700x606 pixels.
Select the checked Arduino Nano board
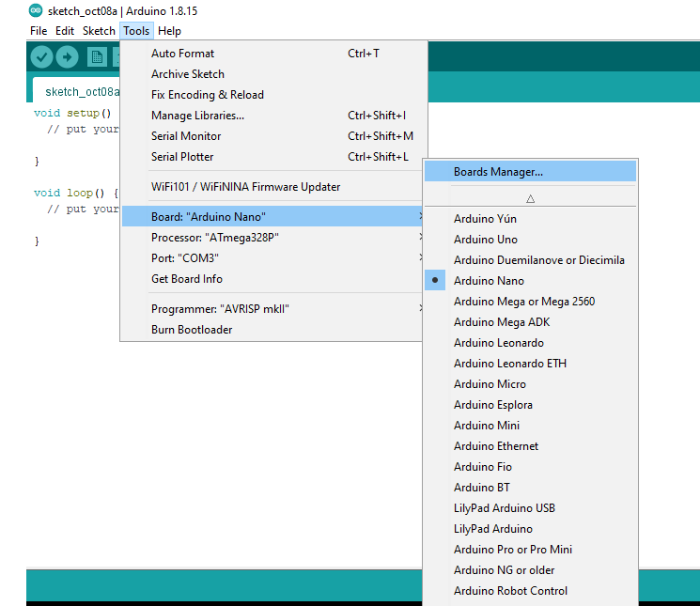(x=530, y=281)
